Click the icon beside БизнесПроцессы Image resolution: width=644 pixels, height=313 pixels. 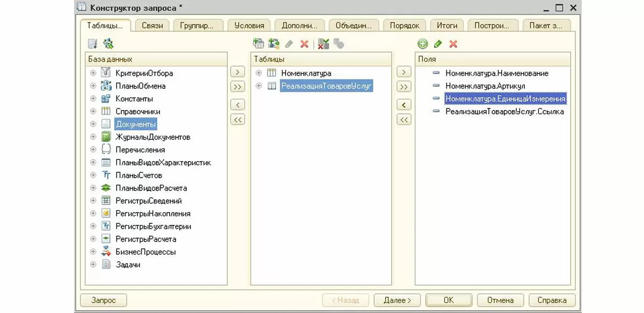106,252
